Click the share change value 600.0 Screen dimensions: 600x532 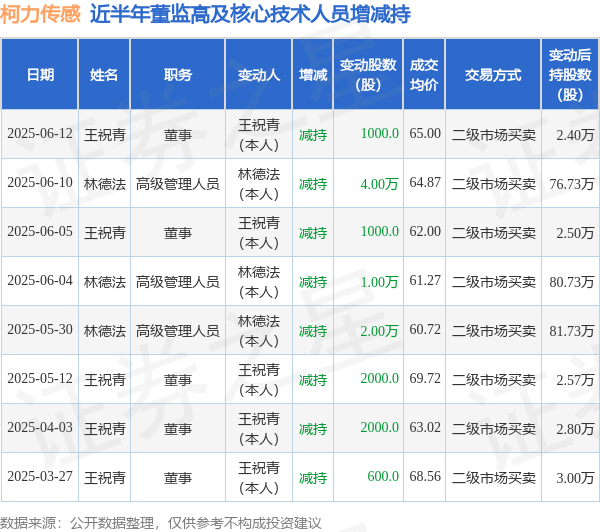[x=383, y=477]
